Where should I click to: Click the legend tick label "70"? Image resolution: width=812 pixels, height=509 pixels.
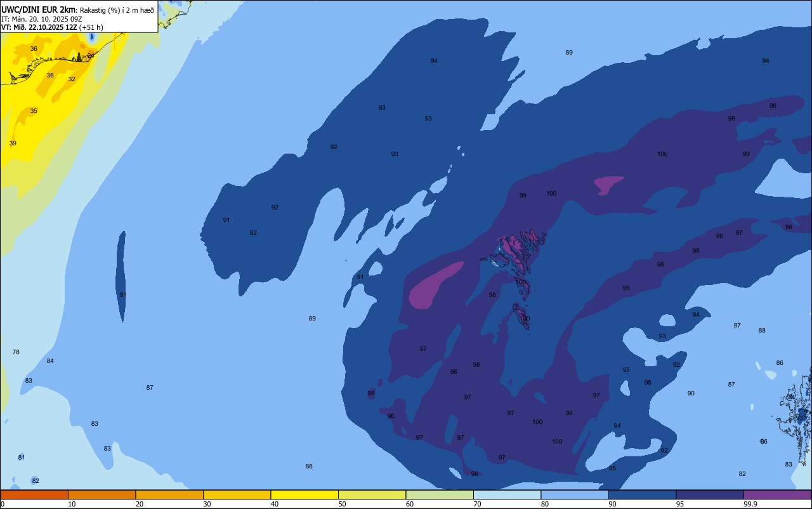[x=477, y=504]
